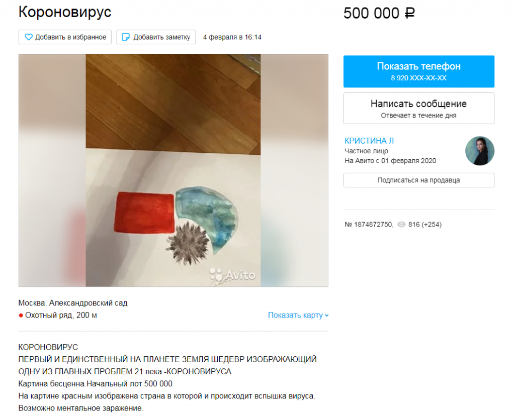Click the left blurred photo margin

tap(52, 170)
